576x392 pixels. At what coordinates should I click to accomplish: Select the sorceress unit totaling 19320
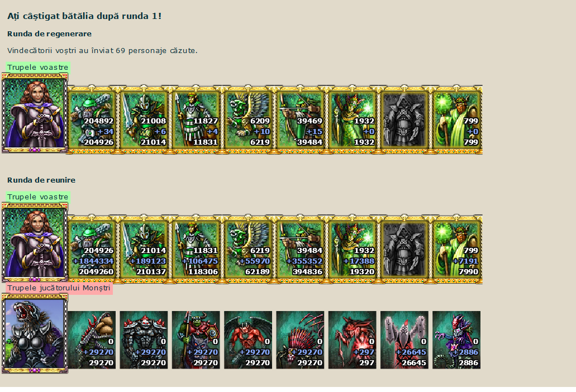tap(353, 250)
